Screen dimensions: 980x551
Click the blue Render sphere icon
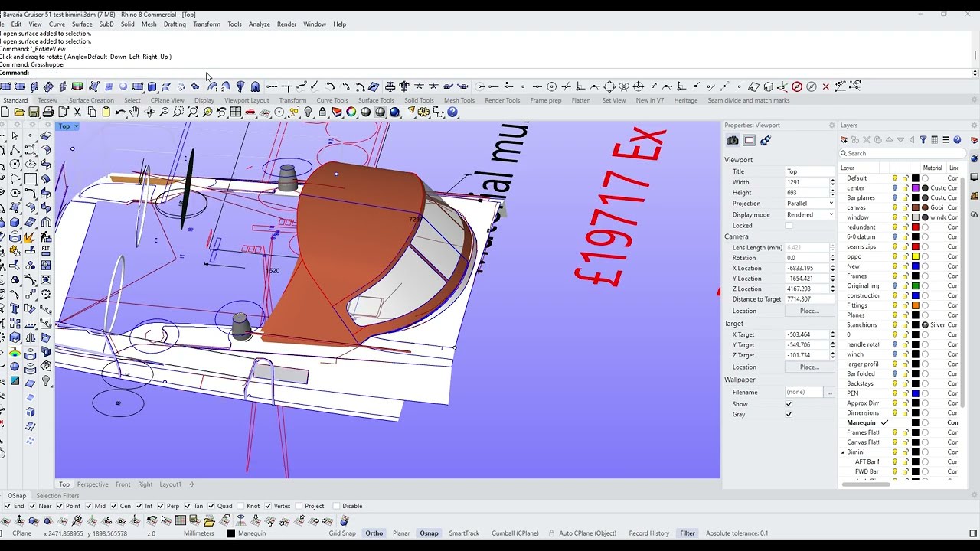click(395, 112)
